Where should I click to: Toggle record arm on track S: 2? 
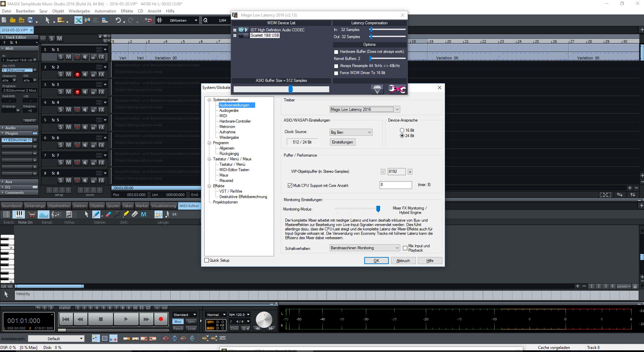click(77, 74)
